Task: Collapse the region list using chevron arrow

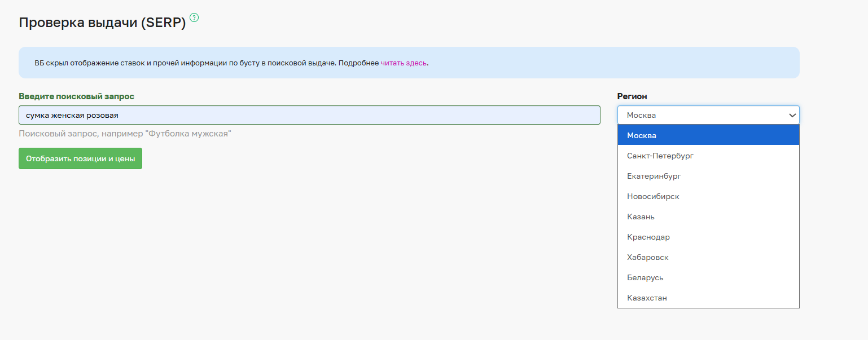Action: pyautogui.click(x=792, y=115)
